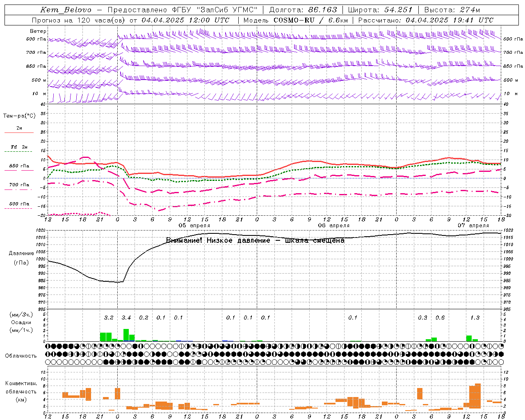
Task: Click the 3.4 precipitation value
Action: tap(126, 318)
